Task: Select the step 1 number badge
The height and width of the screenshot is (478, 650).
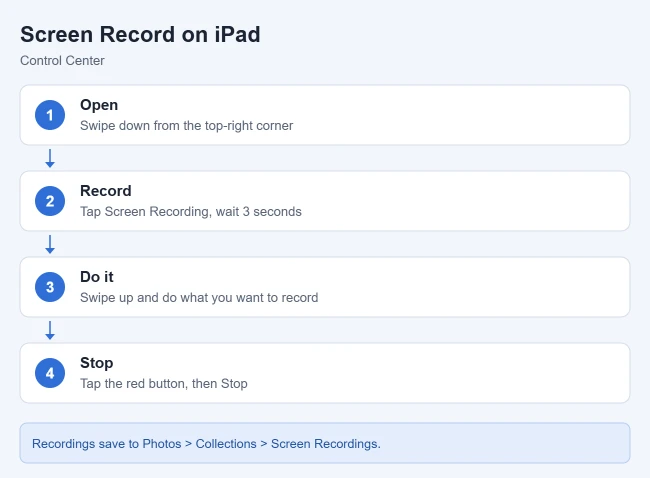Action: (x=50, y=115)
